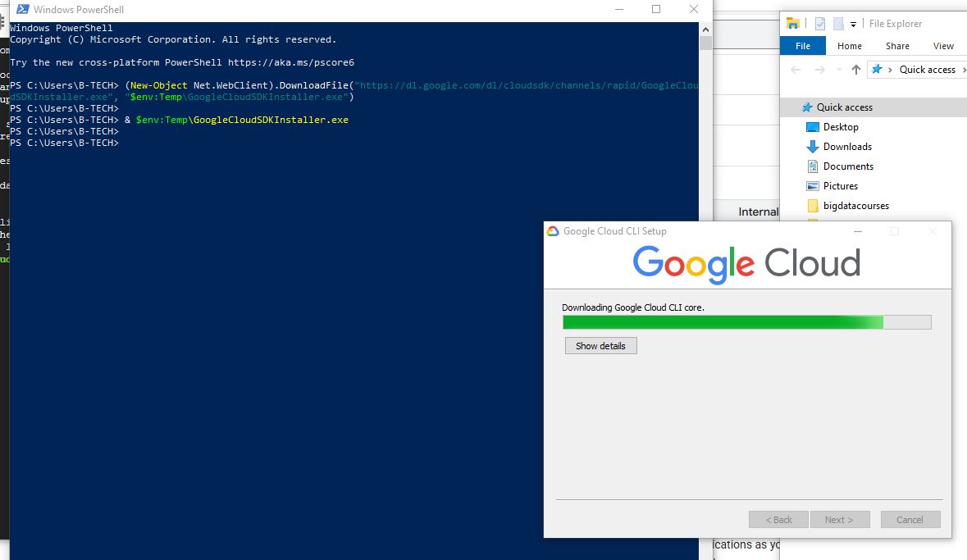Image resolution: width=967 pixels, height=560 pixels.
Task: Click the Copyright Microsoft Corporation line
Action: (173, 39)
